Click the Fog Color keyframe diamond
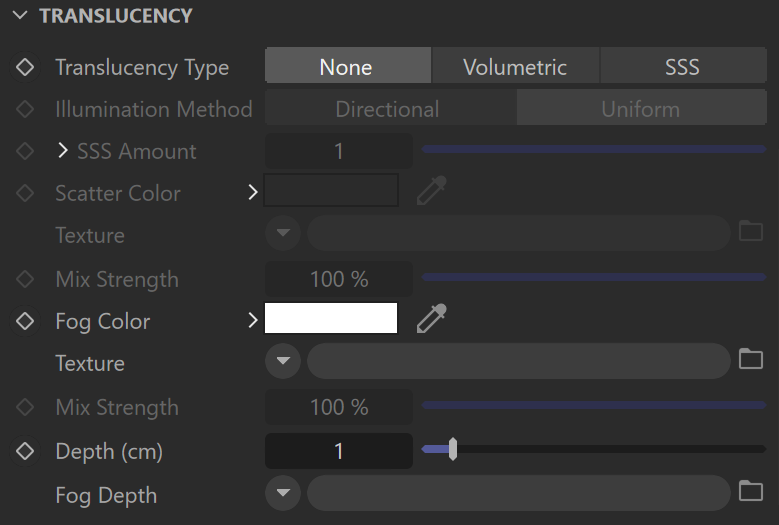 pos(25,321)
